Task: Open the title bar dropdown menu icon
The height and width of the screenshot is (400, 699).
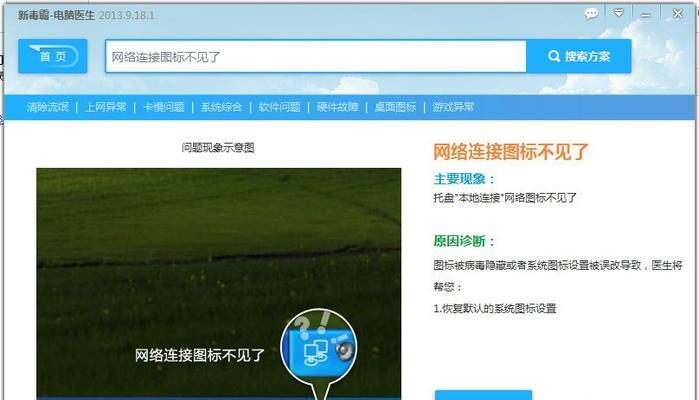Action: pyautogui.click(x=618, y=13)
